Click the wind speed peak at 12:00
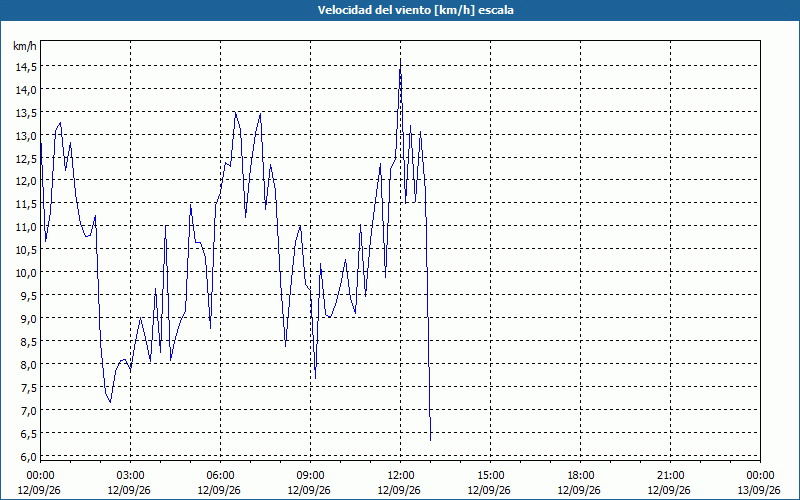 click(400, 60)
